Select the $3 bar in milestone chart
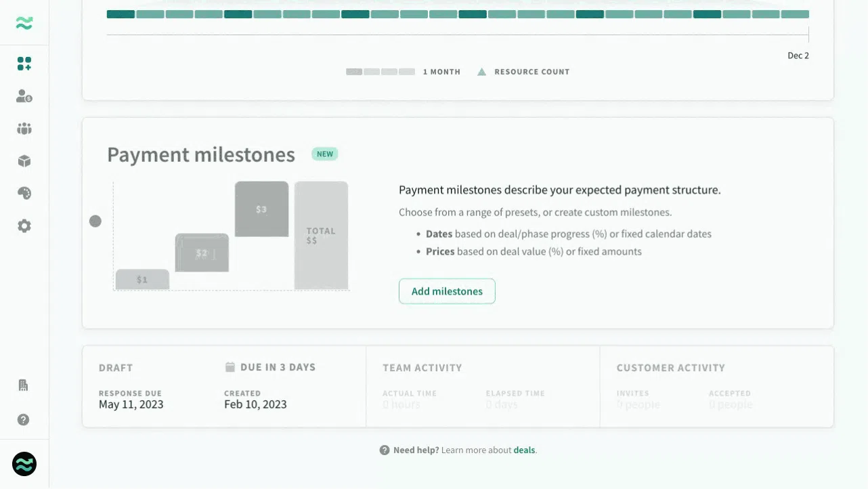This screenshot has width=868, height=489. click(x=261, y=209)
